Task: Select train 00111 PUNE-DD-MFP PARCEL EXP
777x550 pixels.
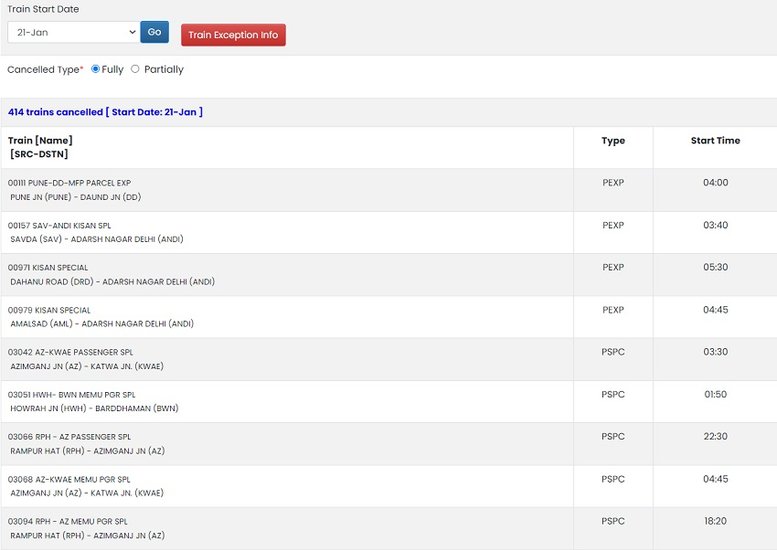Action: [69, 183]
